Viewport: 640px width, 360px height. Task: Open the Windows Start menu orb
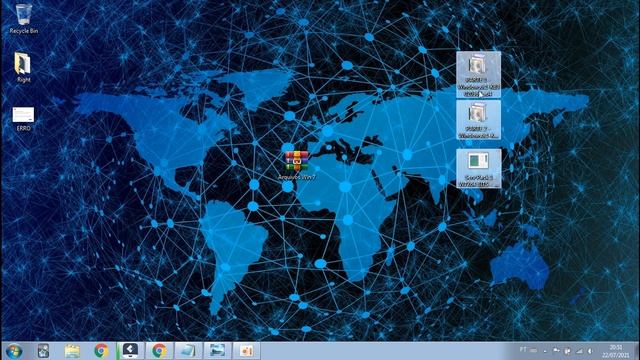[14, 351]
